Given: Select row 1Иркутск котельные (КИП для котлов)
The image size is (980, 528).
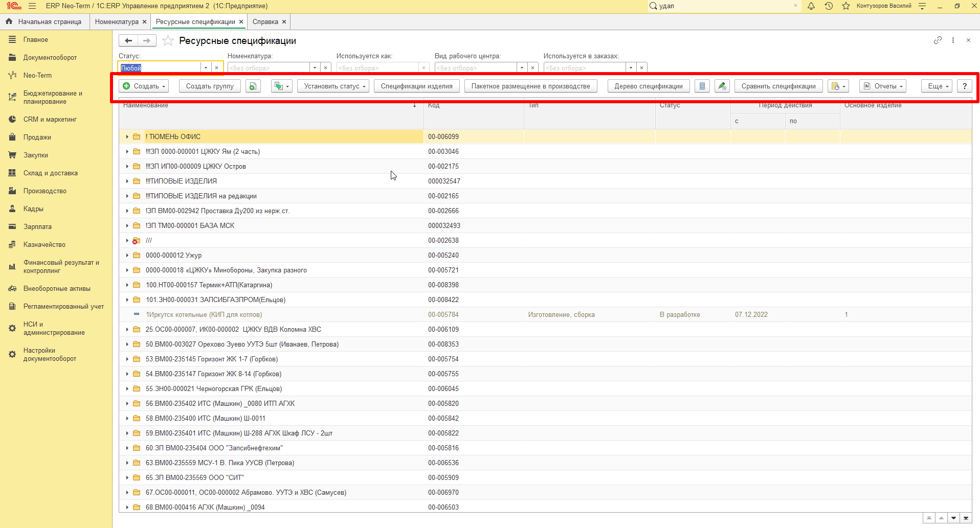Looking at the screenshot, I should (545, 315).
